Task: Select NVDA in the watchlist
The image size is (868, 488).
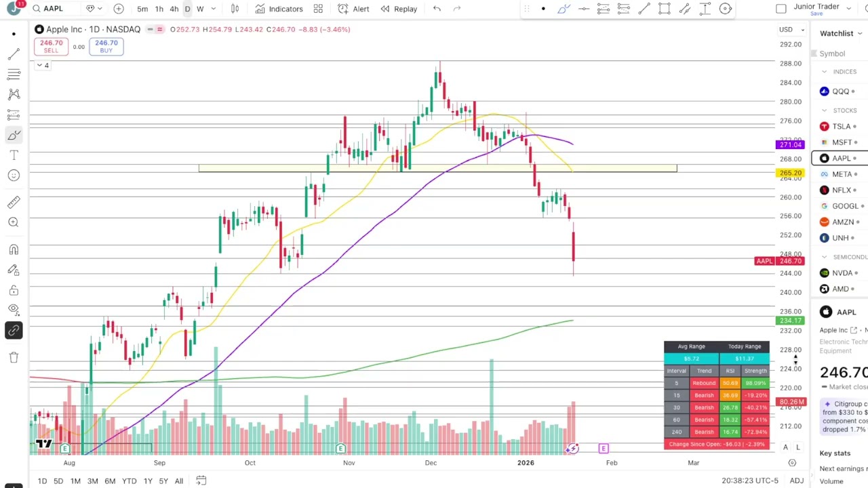Action: 840,273
